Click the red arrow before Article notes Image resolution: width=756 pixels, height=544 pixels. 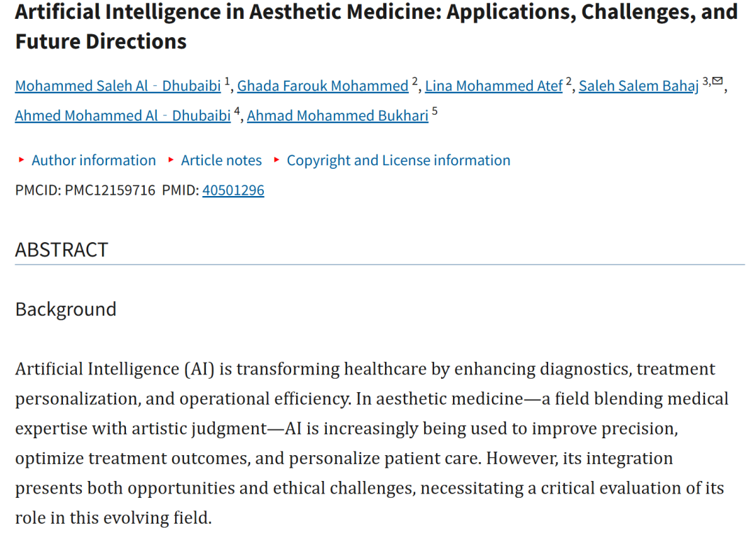coord(171,160)
